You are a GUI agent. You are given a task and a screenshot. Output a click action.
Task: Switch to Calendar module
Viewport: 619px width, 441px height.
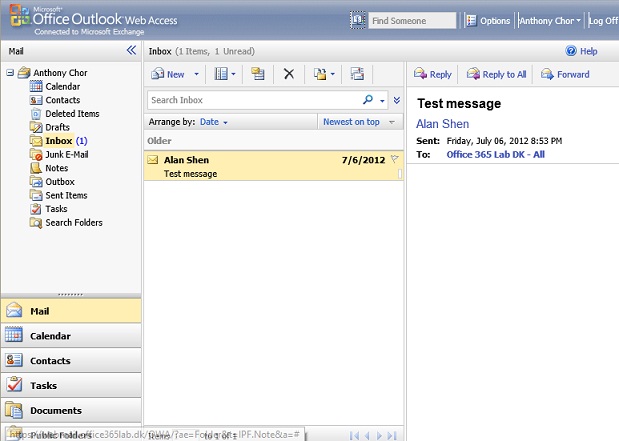(71, 336)
